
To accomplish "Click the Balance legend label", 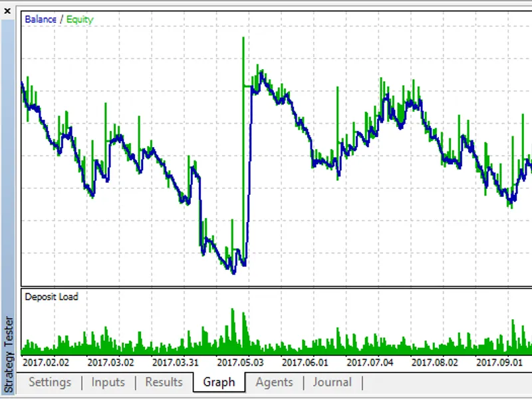I will pos(41,19).
